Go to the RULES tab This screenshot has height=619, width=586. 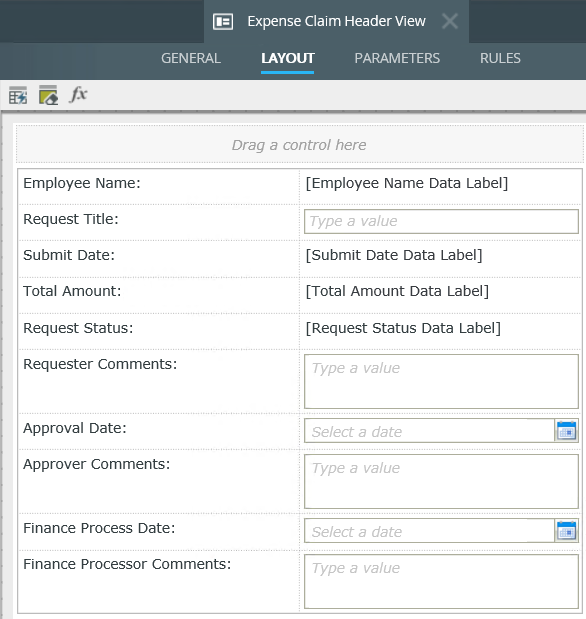pyautogui.click(x=500, y=58)
